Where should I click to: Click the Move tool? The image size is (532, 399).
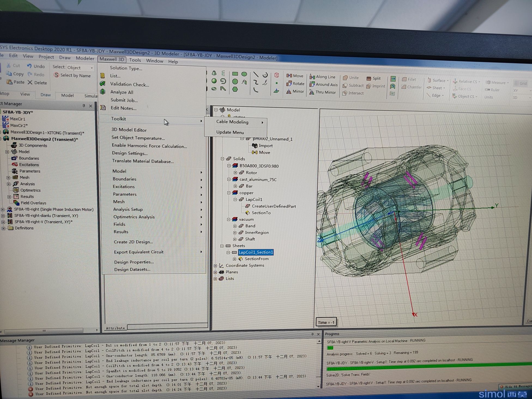point(295,76)
